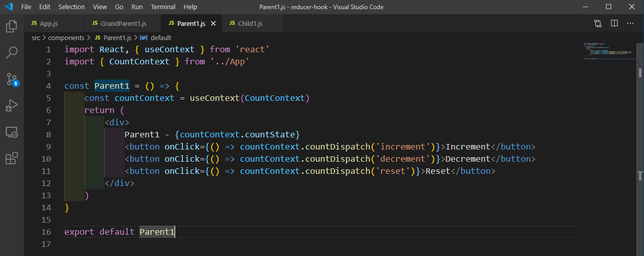The height and width of the screenshot is (256, 644).
Task: Click 'Parent1' at the end of line 16
Action: 157,232
